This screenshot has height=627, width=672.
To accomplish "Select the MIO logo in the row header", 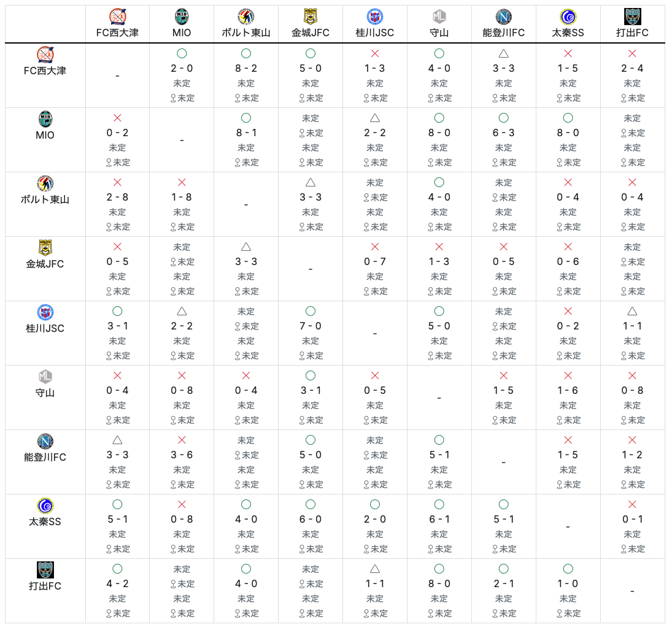I will pos(45,119).
